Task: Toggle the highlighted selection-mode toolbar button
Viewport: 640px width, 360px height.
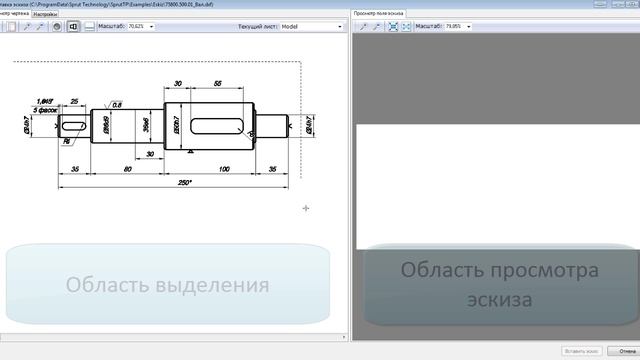Action: [73, 27]
